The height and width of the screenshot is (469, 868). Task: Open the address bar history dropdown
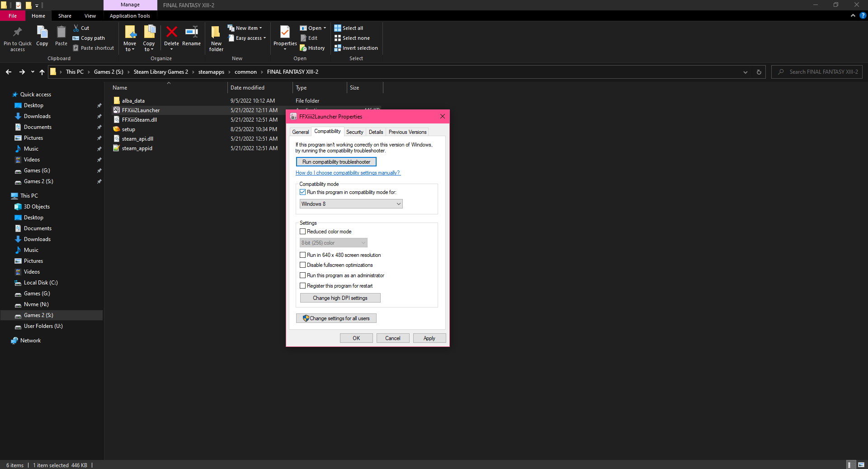pyautogui.click(x=745, y=72)
